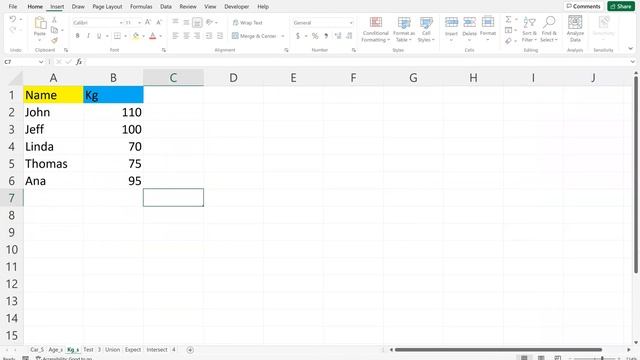Toggle underline formatting
This screenshot has height=360, width=640.
[x=99, y=36]
